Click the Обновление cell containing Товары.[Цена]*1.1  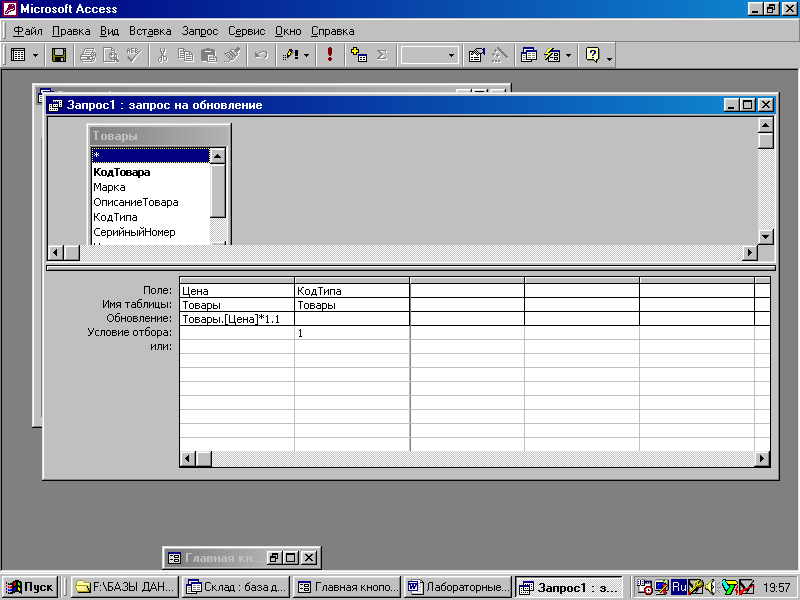[237, 319]
